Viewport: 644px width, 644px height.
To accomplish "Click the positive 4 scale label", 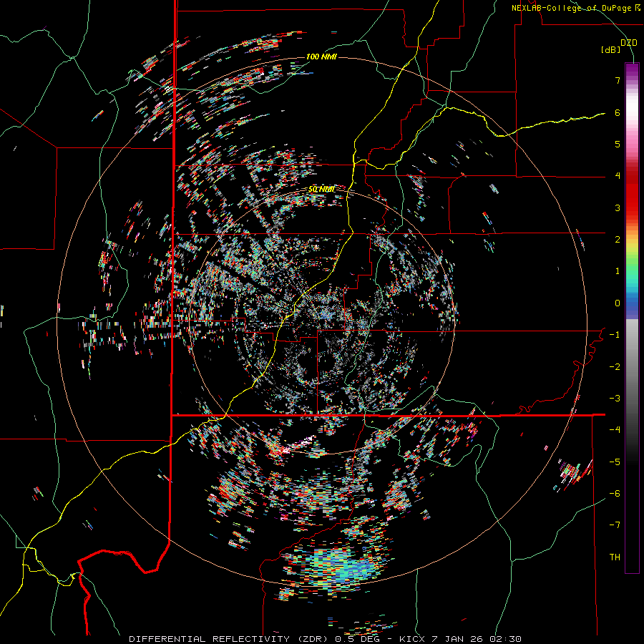I will [618, 176].
